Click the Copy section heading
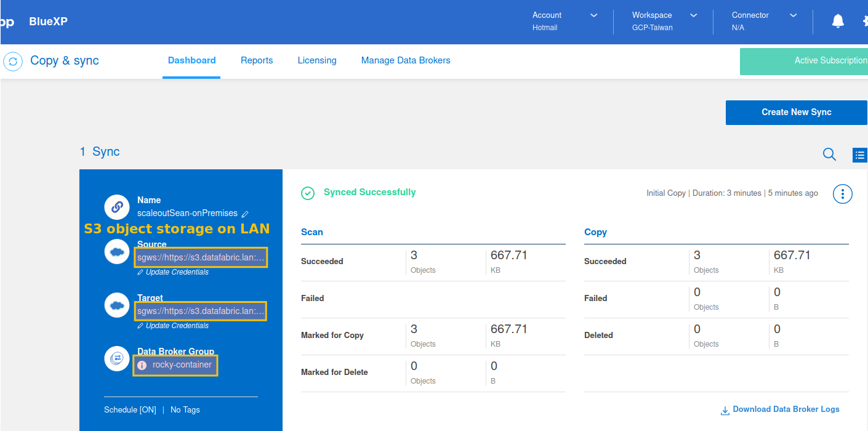 click(595, 232)
